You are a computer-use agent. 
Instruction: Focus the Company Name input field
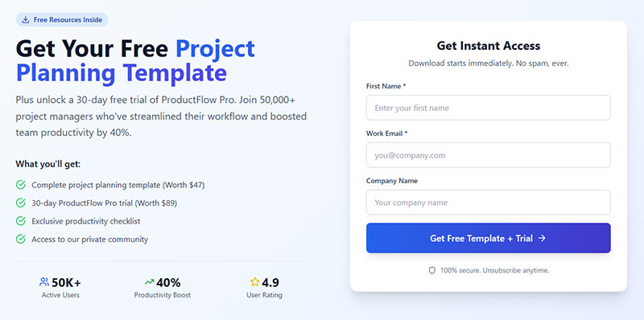[x=489, y=203]
